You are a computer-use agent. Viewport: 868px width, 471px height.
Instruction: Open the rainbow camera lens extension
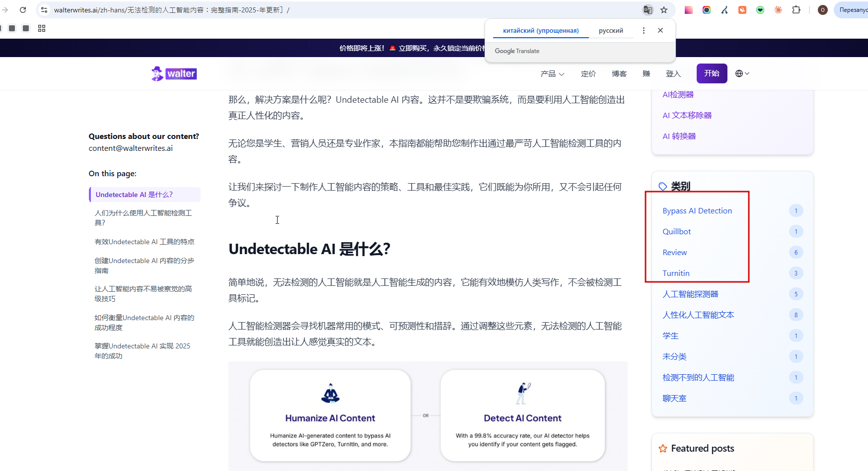pyautogui.click(x=707, y=10)
